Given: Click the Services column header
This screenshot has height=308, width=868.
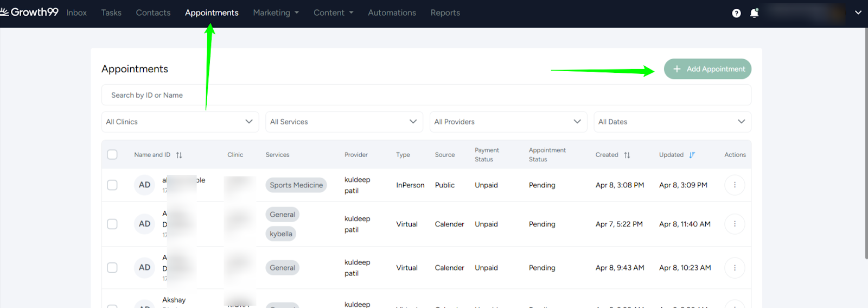Looking at the screenshot, I should tap(278, 155).
